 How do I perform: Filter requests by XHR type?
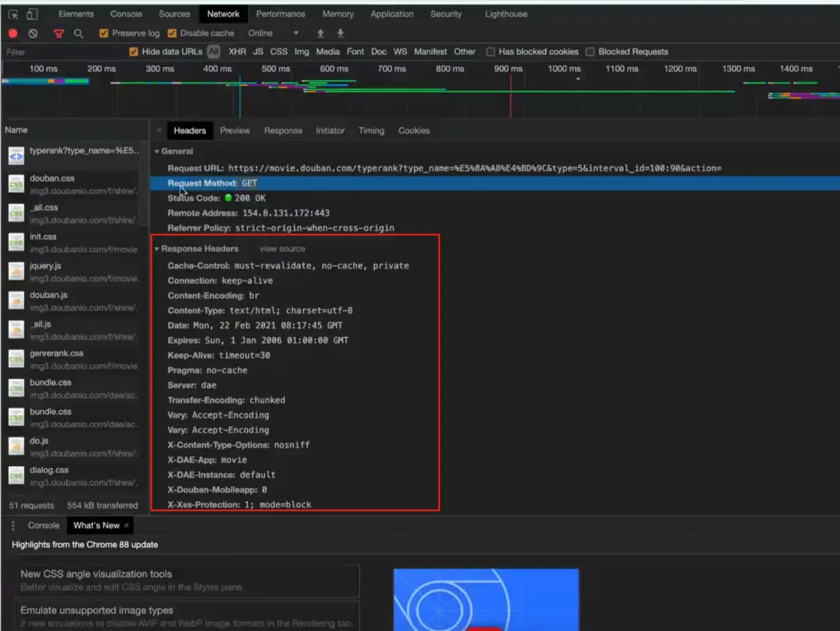(237, 52)
